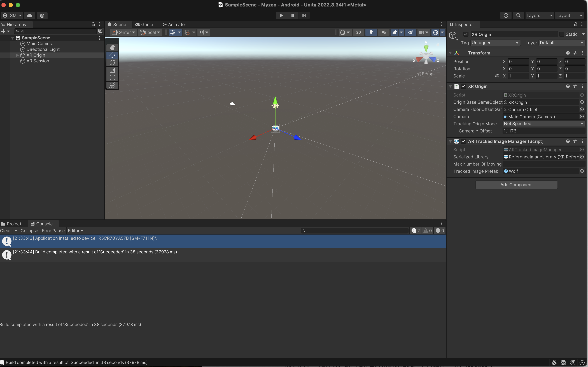Select Main Camera in Hierarchy

coord(40,44)
